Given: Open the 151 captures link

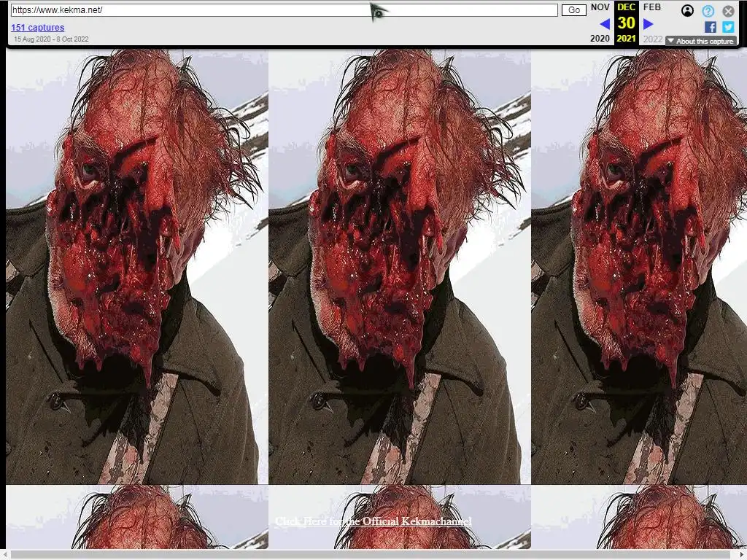Looking at the screenshot, I should [x=38, y=28].
